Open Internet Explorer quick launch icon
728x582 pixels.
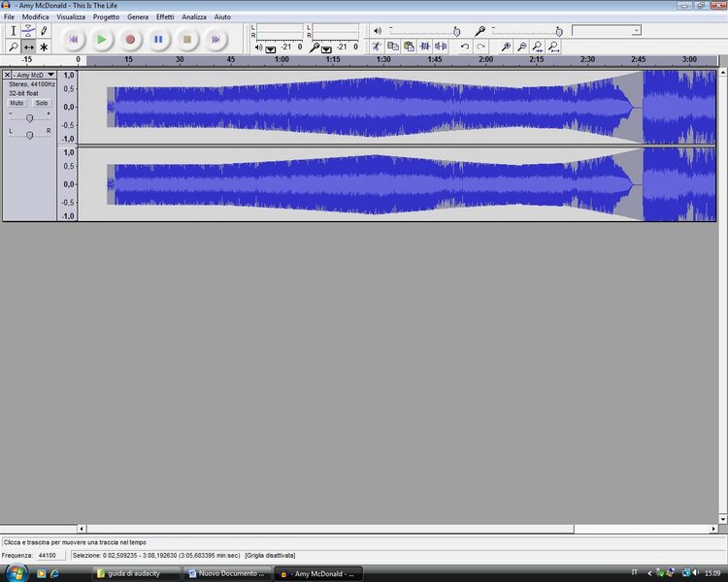(54, 573)
